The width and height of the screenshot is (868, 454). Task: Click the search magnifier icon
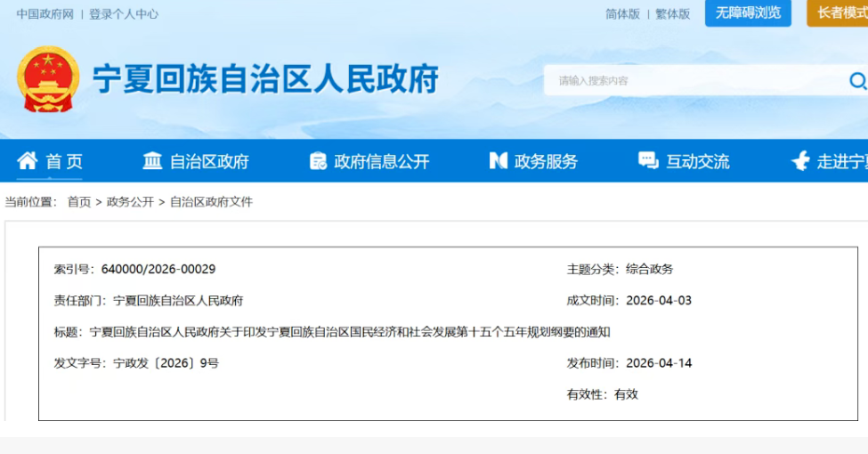(856, 82)
